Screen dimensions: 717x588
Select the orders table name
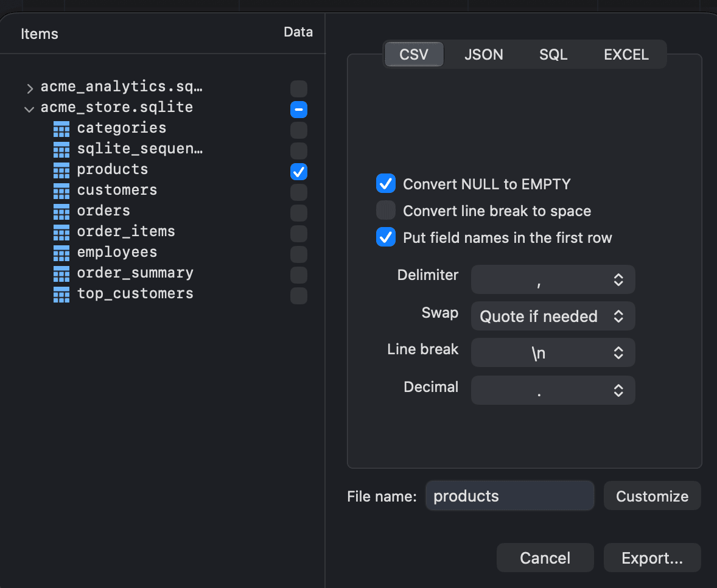click(x=103, y=211)
